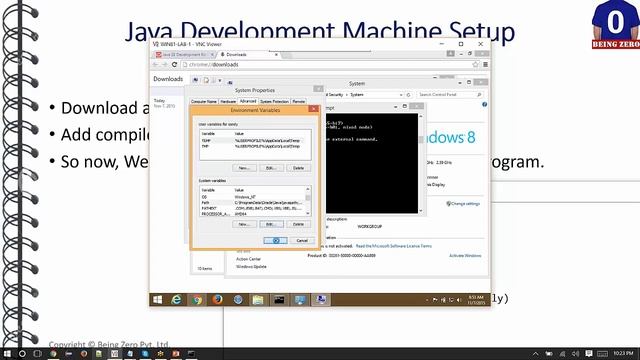The width and height of the screenshot is (640, 360).
Task: Open the System Protection tab
Action: pos(274,101)
